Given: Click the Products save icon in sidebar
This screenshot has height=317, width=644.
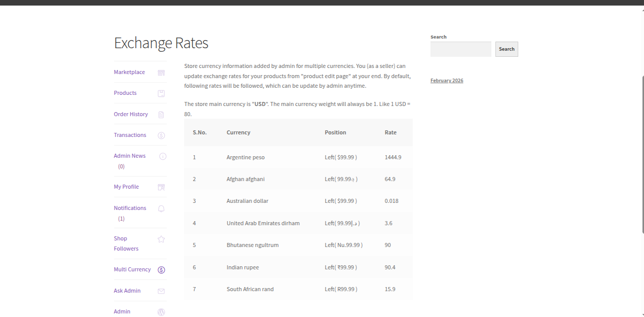Looking at the screenshot, I should coord(161,93).
